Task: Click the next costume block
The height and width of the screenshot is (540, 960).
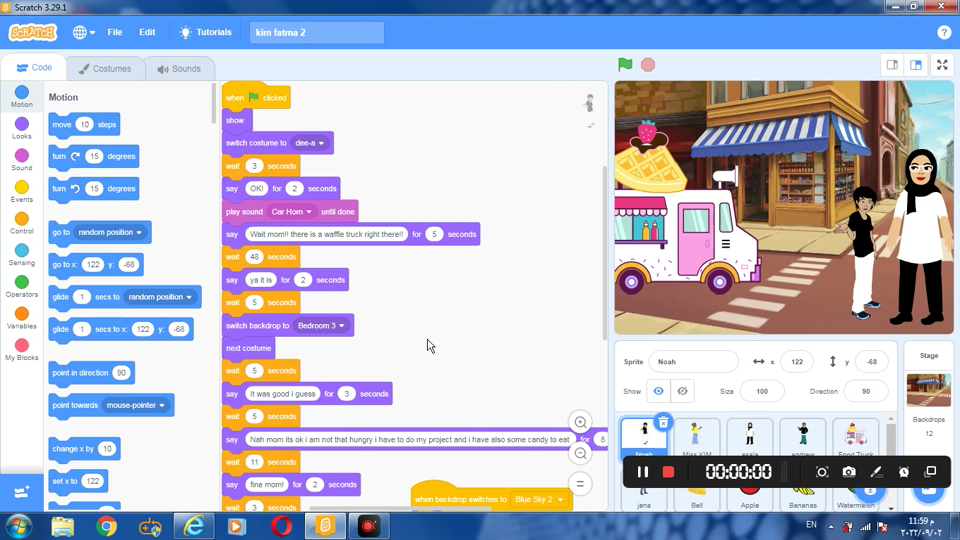Action: [248, 348]
